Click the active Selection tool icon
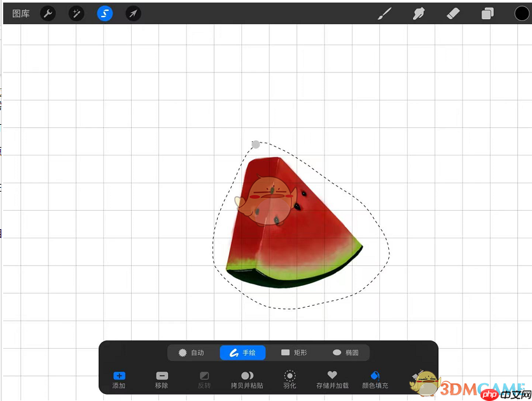532x401 pixels. pyautogui.click(x=105, y=13)
